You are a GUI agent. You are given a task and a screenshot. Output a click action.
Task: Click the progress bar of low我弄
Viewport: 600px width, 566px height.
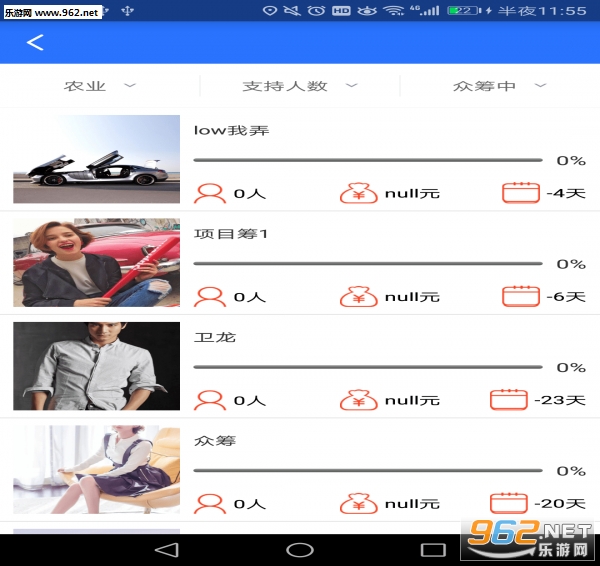click(x=368, y=160)
